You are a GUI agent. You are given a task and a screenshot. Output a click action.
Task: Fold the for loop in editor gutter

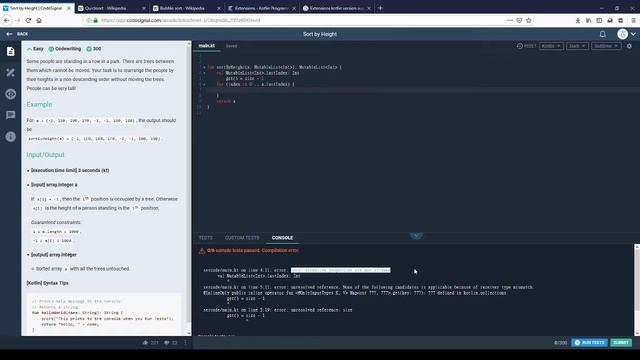(204, 84)
